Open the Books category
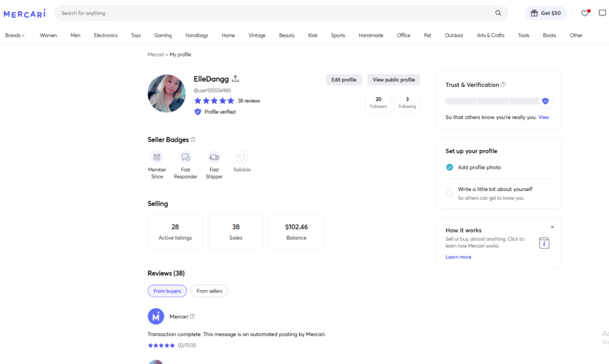Image resolution: width=609 pixels, height=364 pixels. [x=550, y=35]
